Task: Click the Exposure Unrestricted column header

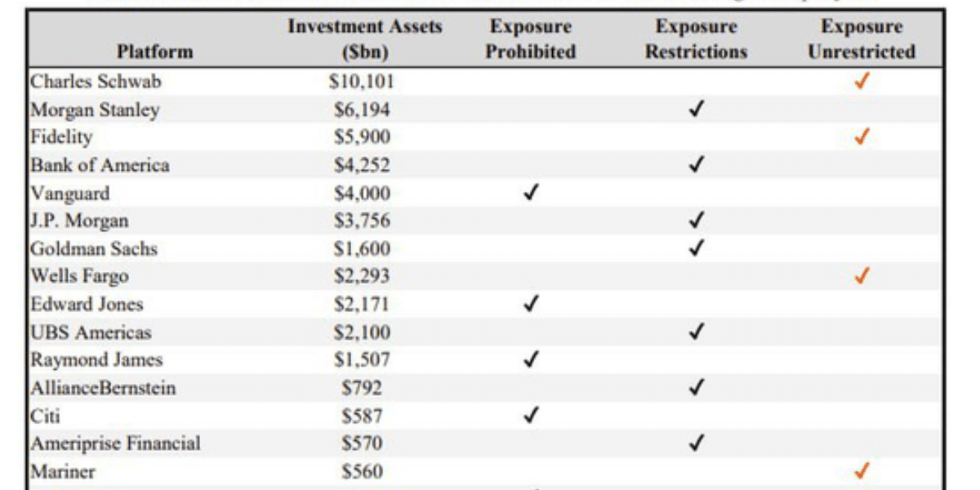Action: coord(862,39)
